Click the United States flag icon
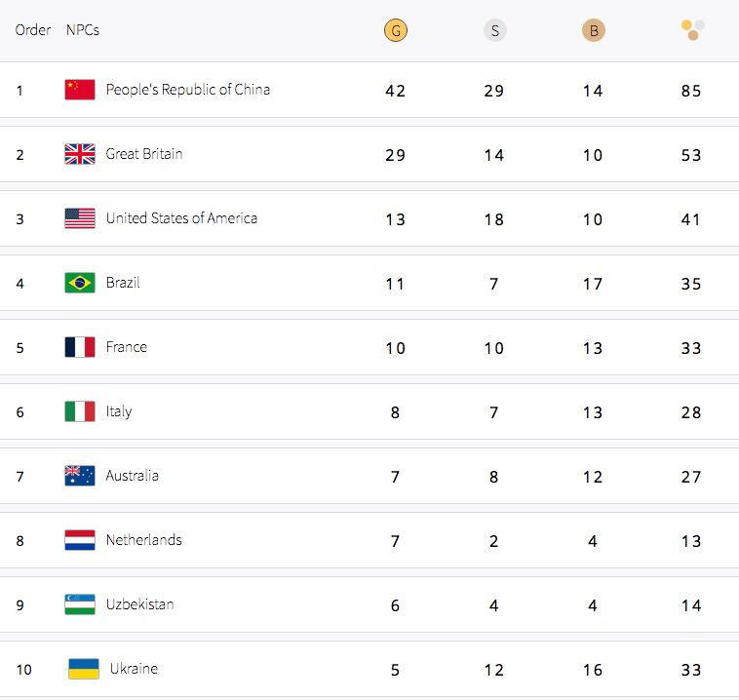This screenshot has height=700, width=739. 80,218
